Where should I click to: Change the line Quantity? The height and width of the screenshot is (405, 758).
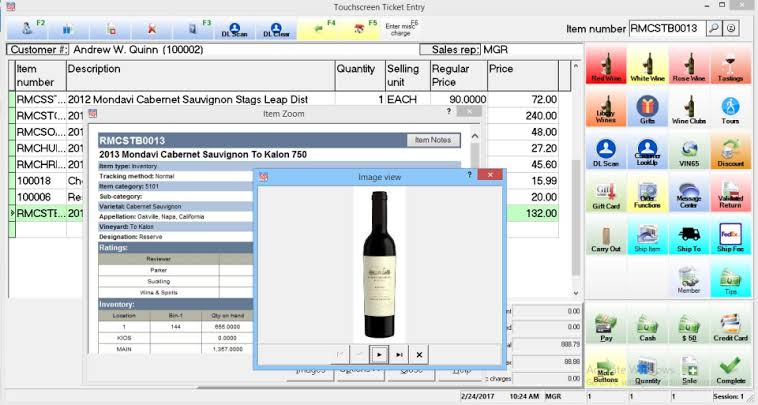click(x=648, y=370)
